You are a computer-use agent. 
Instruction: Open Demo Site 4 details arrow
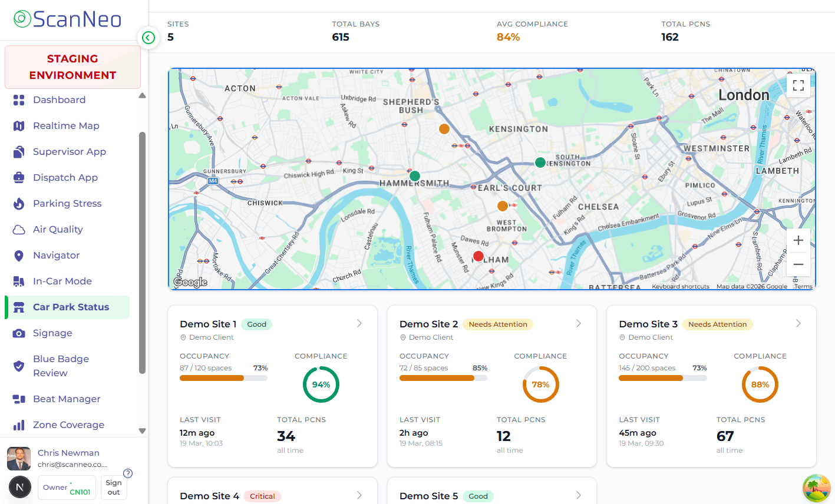coord(359,495)
